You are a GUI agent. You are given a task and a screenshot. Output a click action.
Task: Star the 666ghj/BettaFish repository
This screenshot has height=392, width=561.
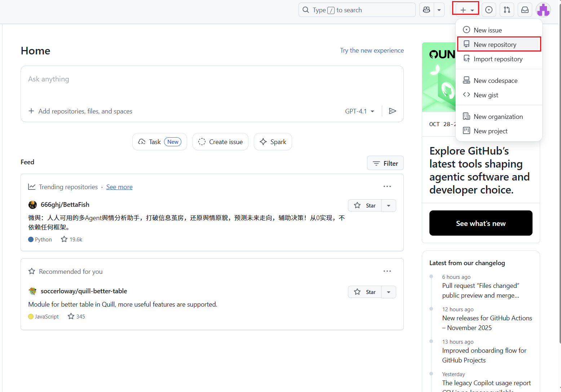(365, 205)
